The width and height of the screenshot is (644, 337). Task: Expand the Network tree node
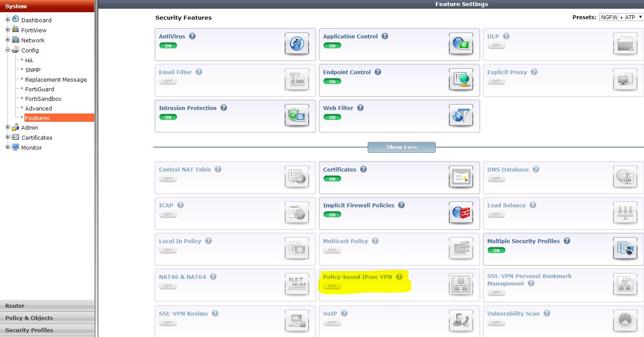(x=7, y=40)
